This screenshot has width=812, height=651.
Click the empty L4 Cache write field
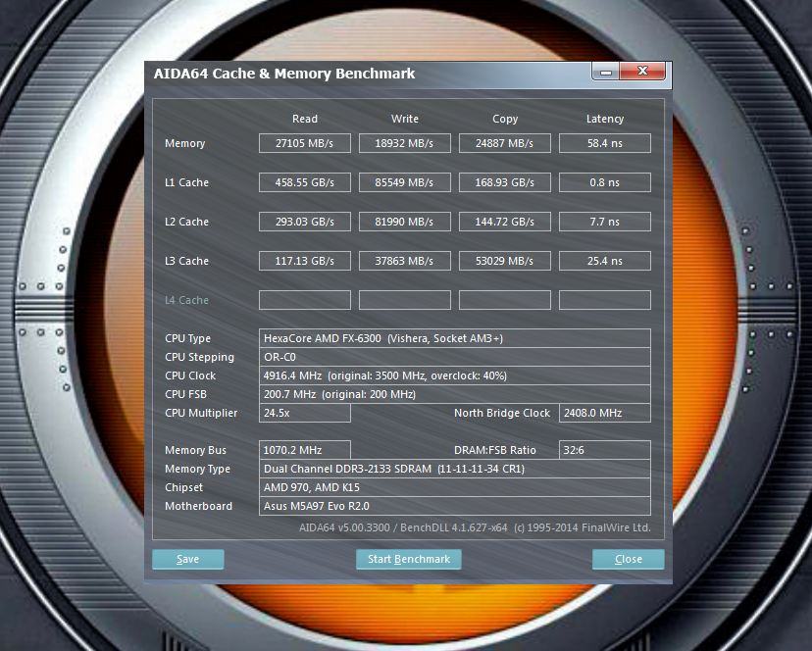pyautogui.click(x=404, y=300)
